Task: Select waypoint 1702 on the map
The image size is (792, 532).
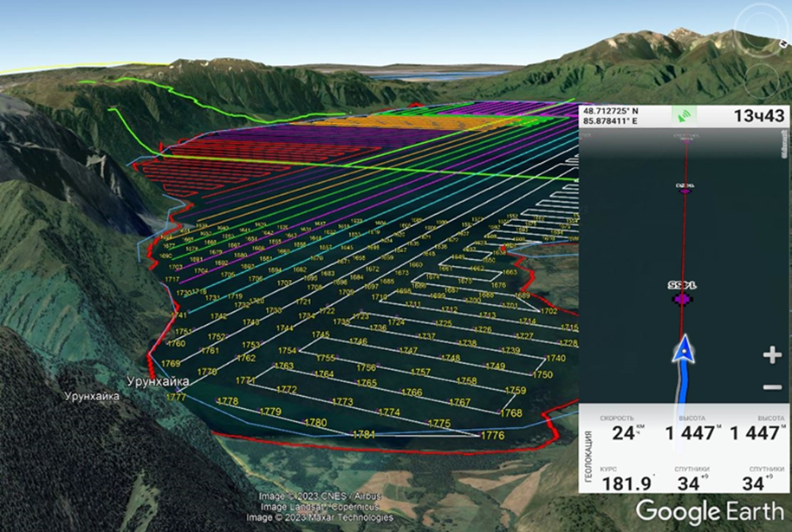Action: [549, 311]
